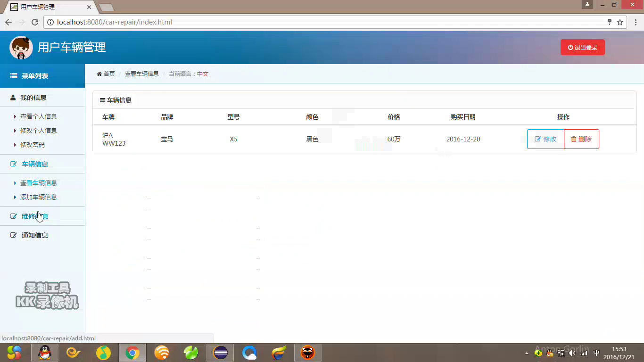This screenshot has height=362, width=644.
Task: Click the 型号 column header
Action: (233, 117)
